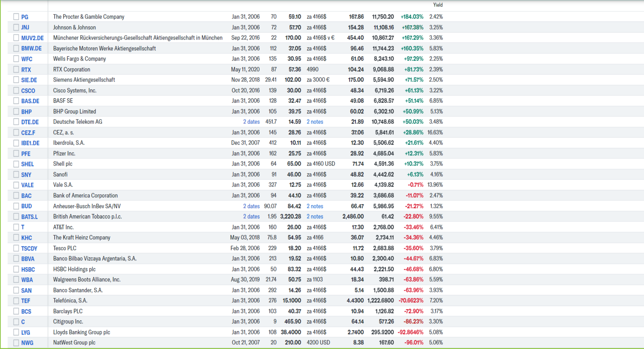Toggle the checkbox beside CSCO
The image size is (644, 349).
[x=16, y=90]
